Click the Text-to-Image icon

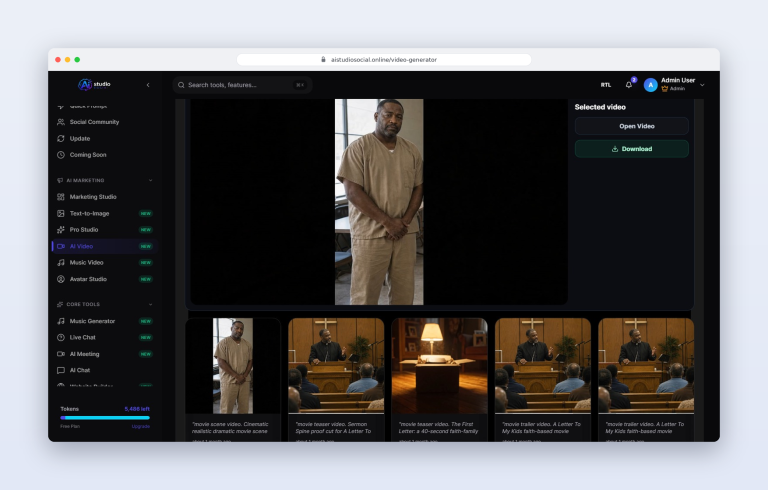[x=61, y=214]
